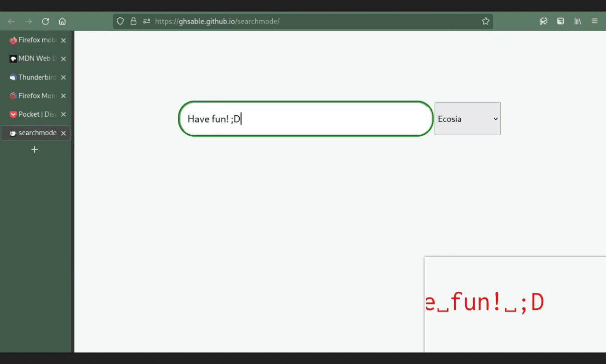Switch to the MDN Web Docs tab
The height and width of the screenshot is (364, 606).
pyautogui.click(x=33, y=59)
